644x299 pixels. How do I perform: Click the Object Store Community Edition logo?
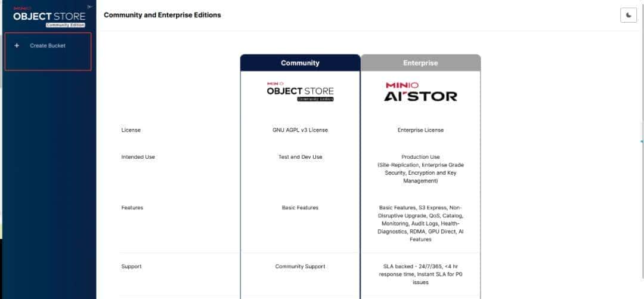pos(300,91)
